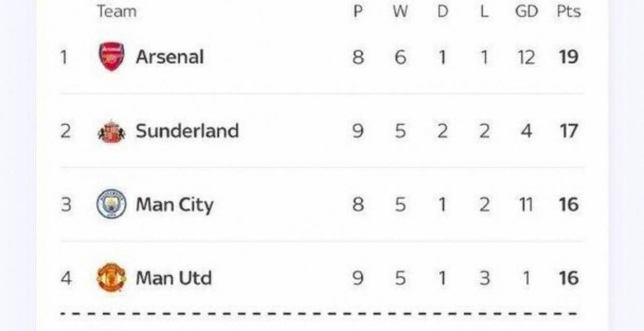Screen dimensions: 644x331
Task: Select Sunderland's 17 points value
Action: (568, 131)
